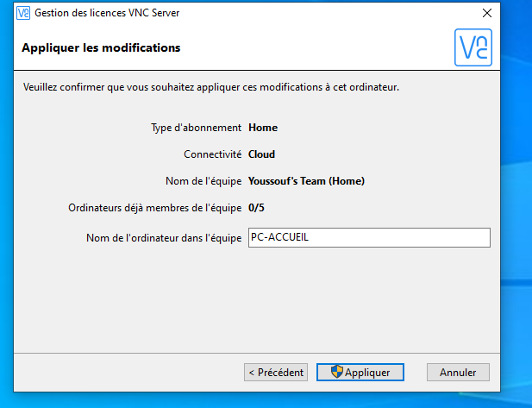Click the "Type d'abonnement" label

[196, 128]
